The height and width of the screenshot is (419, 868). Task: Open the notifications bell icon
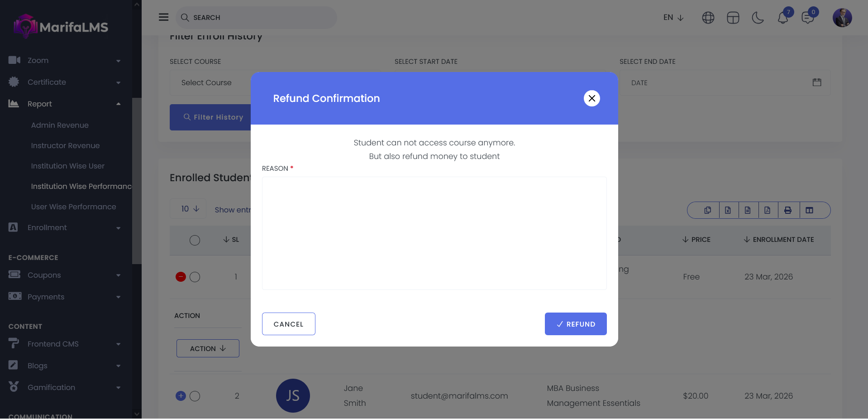pos(783,18)
